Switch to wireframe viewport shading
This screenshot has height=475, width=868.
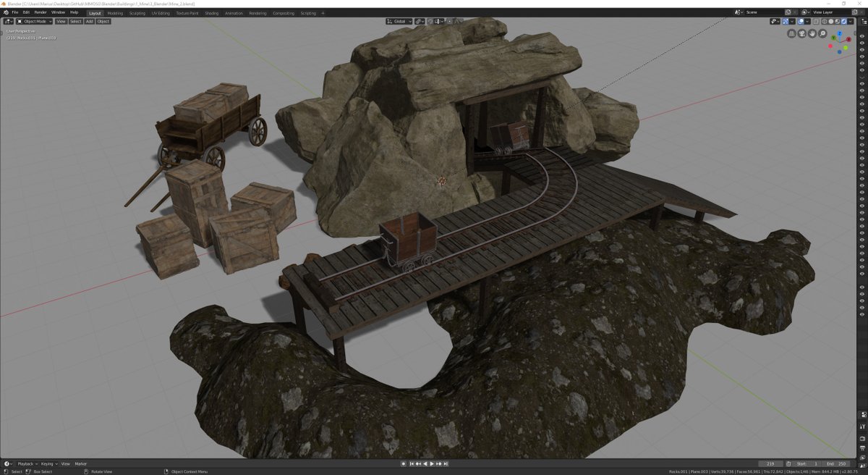pyautogui.click(x=825, y=21)
